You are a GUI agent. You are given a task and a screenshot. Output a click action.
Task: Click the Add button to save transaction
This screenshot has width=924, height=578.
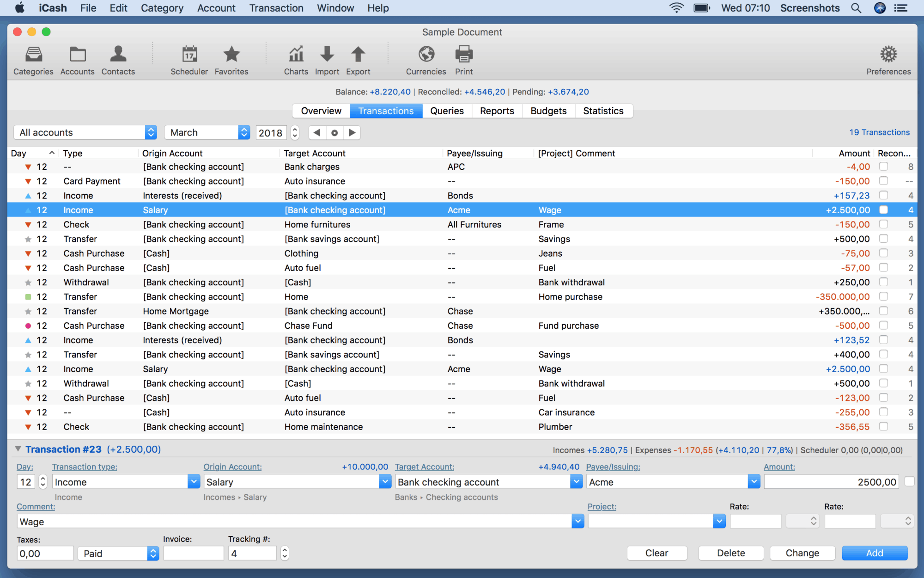click(874, 552)
